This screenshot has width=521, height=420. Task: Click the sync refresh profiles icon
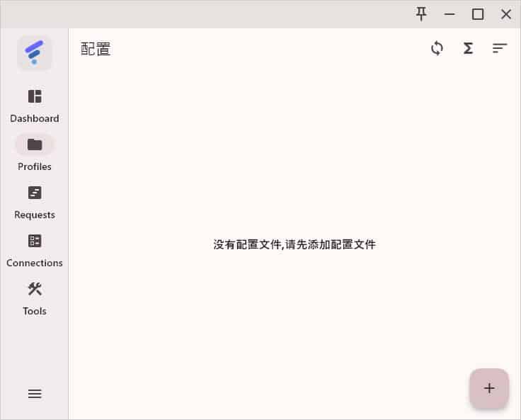click(x=437, y=48)
